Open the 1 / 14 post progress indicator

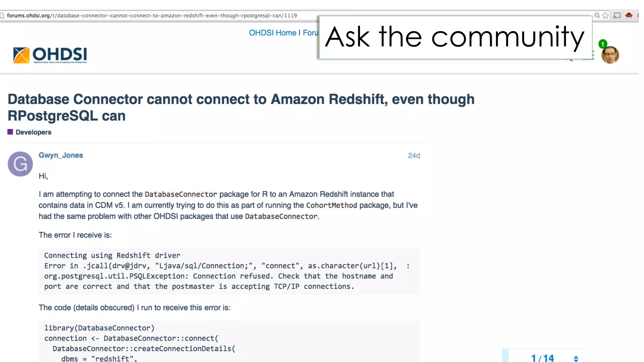coord(542,358)
